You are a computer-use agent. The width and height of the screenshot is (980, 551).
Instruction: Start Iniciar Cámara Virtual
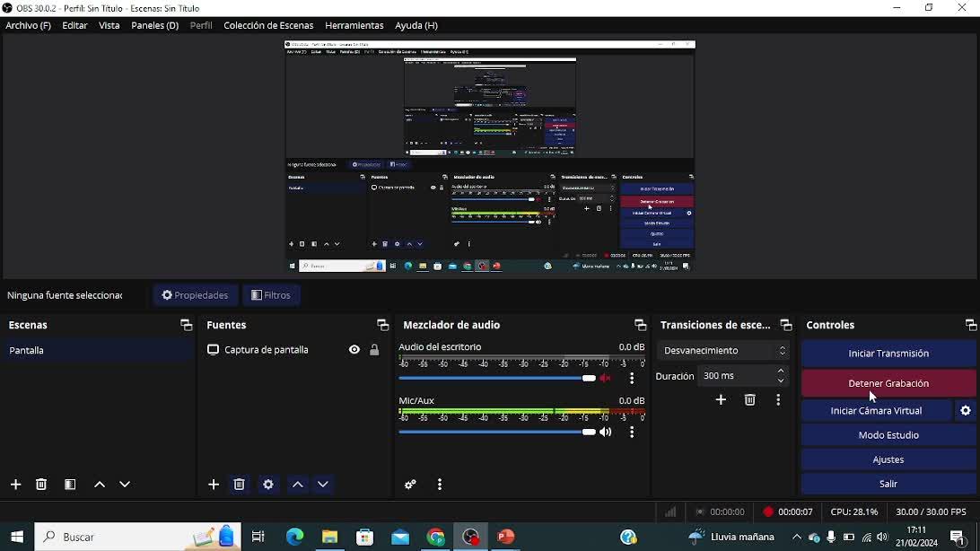click(876, 410)
